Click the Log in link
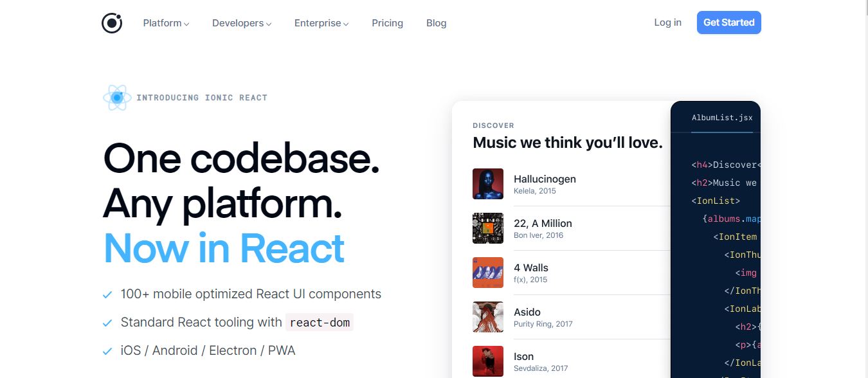868x378 pixels. click(x=667, y=22)
